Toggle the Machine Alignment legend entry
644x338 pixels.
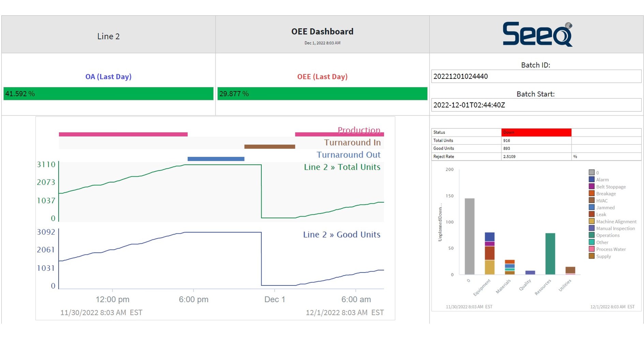click(616, 222)
